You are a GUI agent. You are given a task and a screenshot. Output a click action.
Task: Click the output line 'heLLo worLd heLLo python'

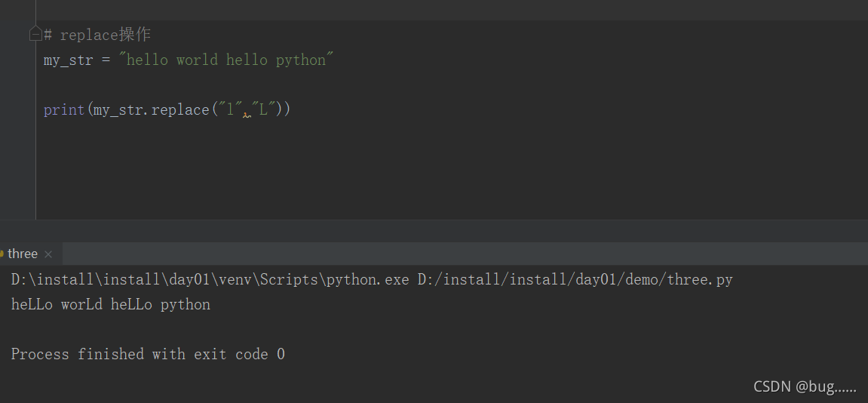111,304
